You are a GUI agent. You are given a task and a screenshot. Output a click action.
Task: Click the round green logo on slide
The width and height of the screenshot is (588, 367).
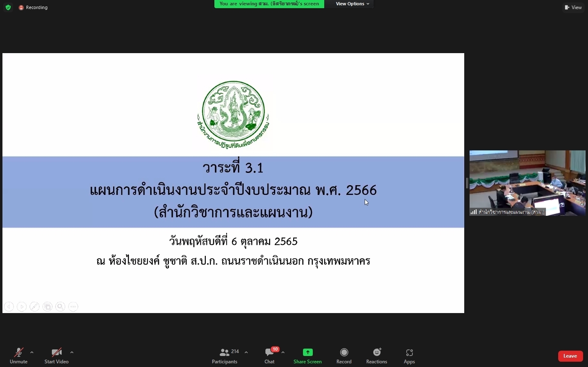(x=234, y=115)
